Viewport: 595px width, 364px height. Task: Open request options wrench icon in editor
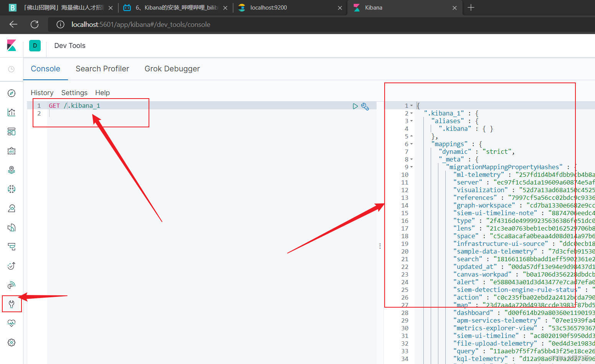point(365,107)
